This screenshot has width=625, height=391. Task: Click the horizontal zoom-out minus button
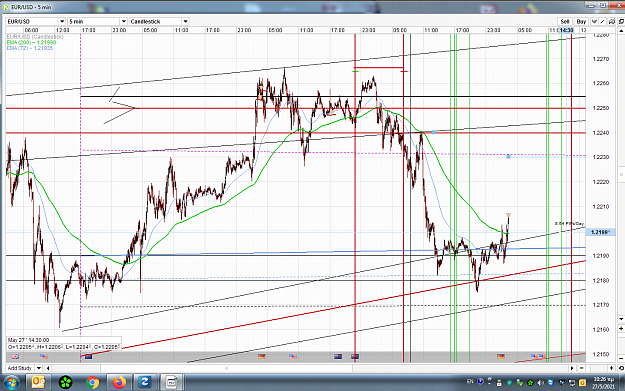[x=582, y=368]
